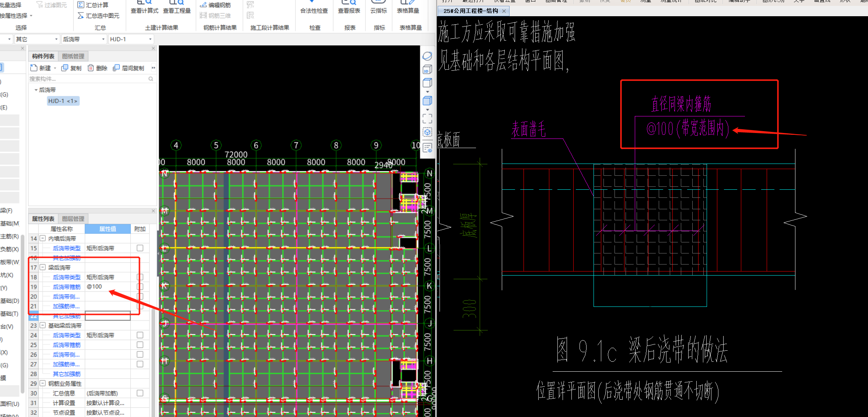Collapse 基础梁后浇带 property group
Screen dimensions: 868x417
tap(43, 325)
